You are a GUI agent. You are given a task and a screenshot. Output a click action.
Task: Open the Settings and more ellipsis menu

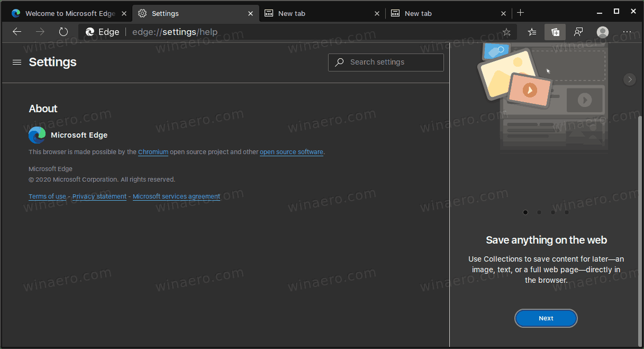627,32
